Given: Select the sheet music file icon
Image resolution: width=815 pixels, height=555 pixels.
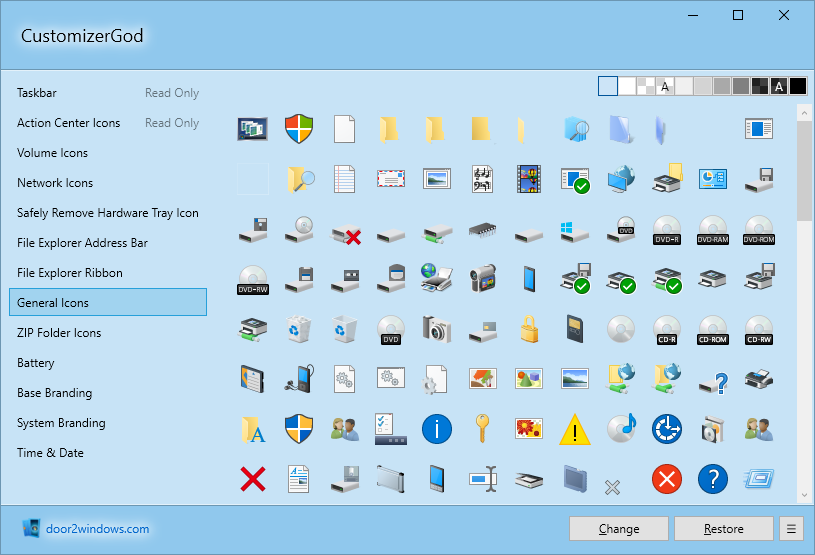Looking at the screenshot, I should pos(482,179).
